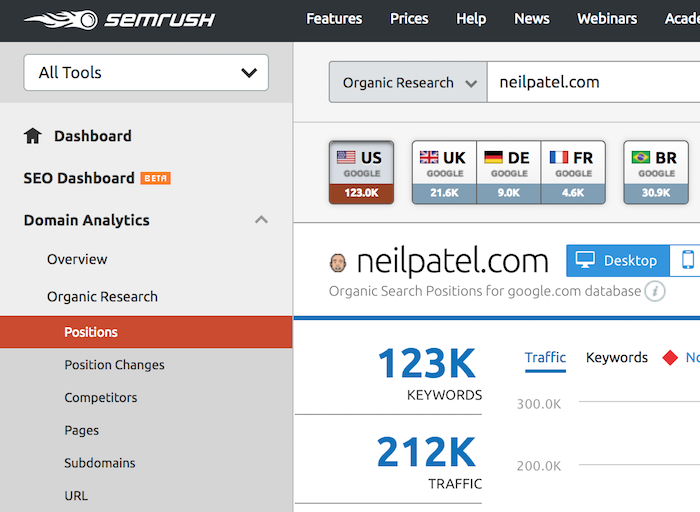Switch to the Keywords chart tab
The height and width of the screenshot is (512, 700).
coord(617,358)
